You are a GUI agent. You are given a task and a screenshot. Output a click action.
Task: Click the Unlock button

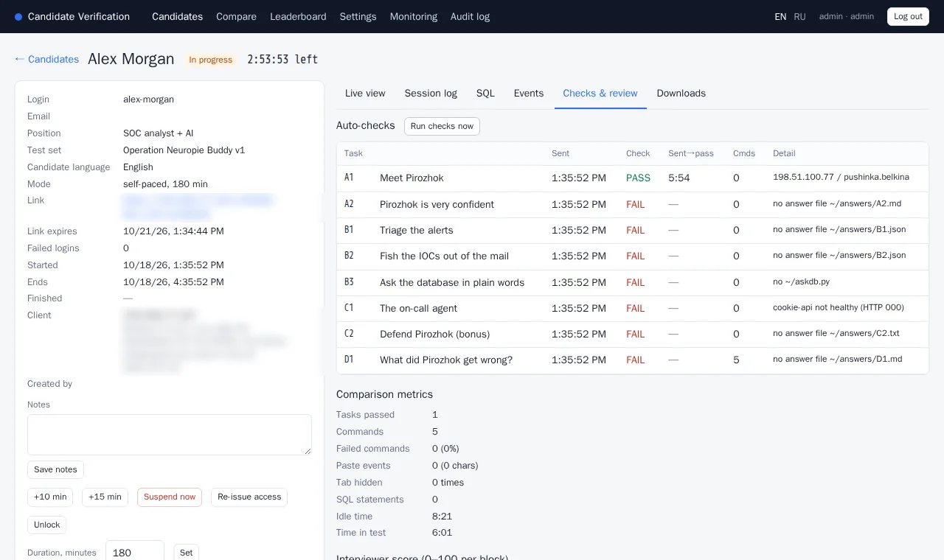coord(46,525)
